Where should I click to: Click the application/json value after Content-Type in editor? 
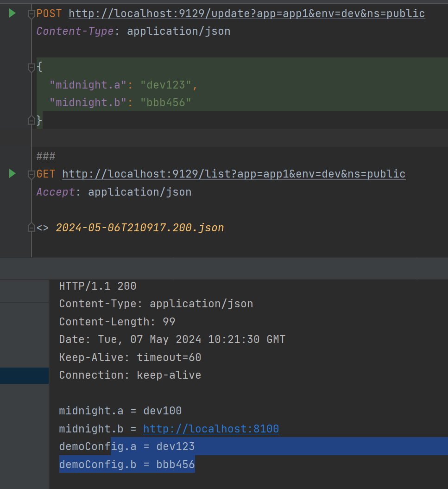point(179,31)
